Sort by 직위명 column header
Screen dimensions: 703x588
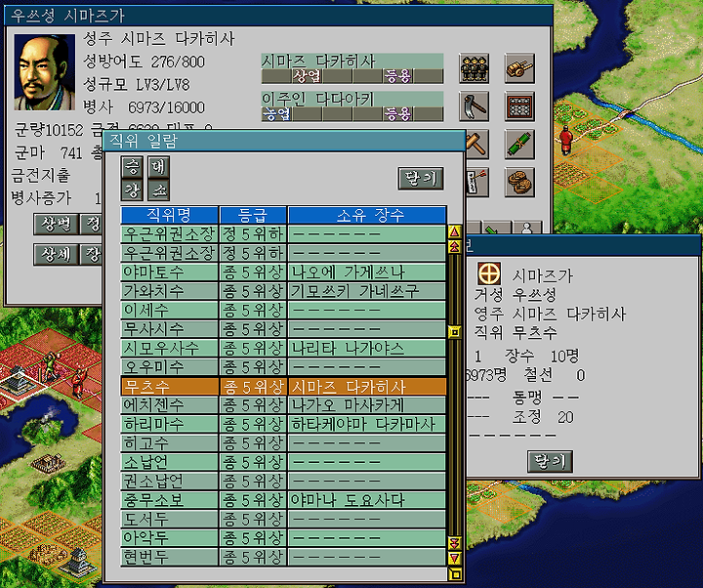click(x=169, y=215)
